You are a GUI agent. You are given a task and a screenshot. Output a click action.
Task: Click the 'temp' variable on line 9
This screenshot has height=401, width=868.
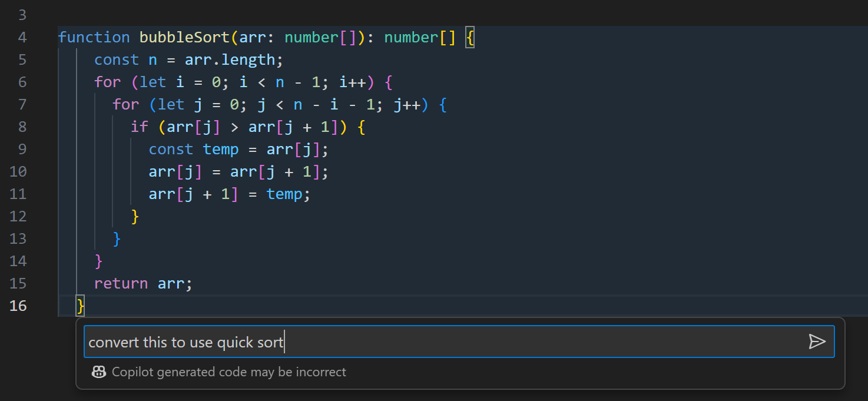[221, 148]
